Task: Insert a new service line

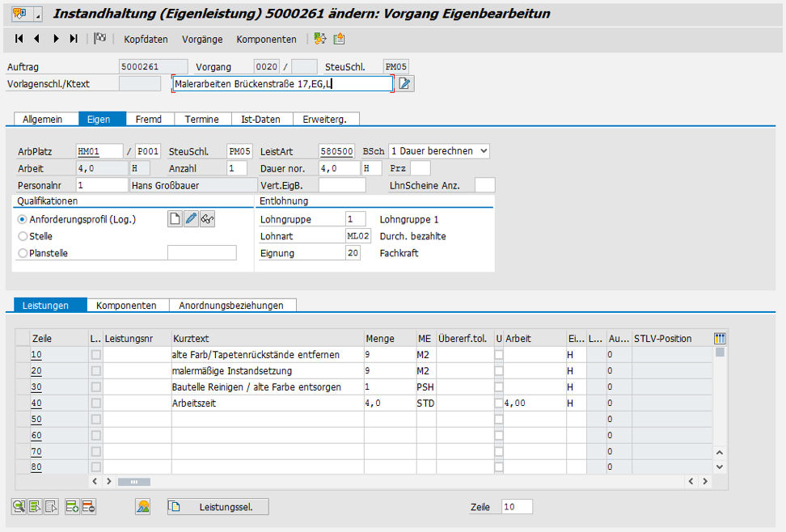Action: tap(72, 507)
